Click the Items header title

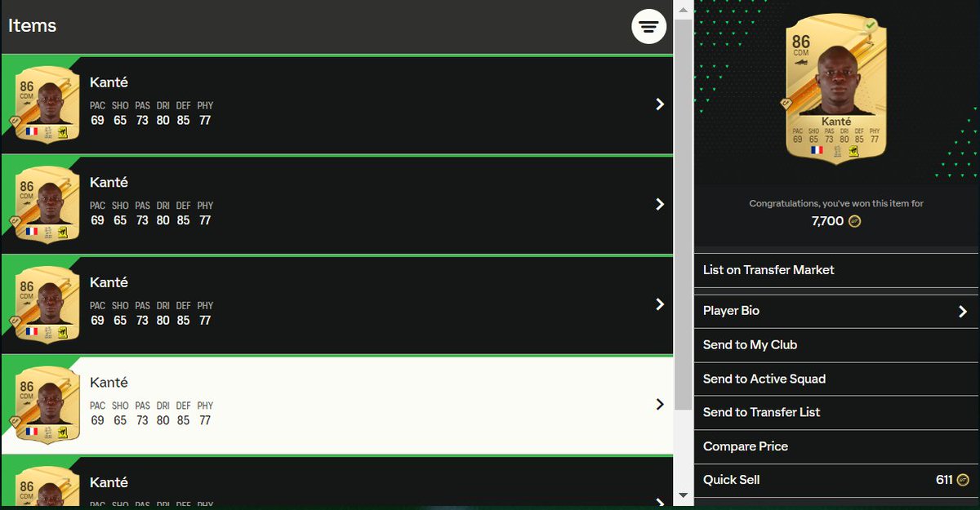(x=33, y=25)
